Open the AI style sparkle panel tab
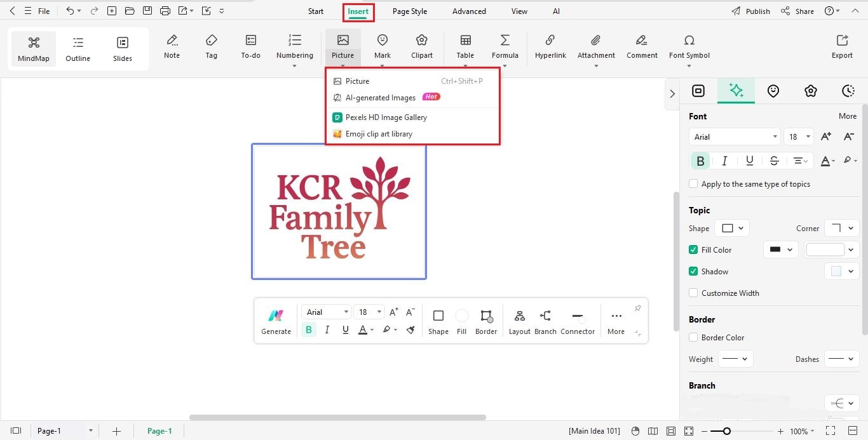868x440 pixels. (736, 90)
